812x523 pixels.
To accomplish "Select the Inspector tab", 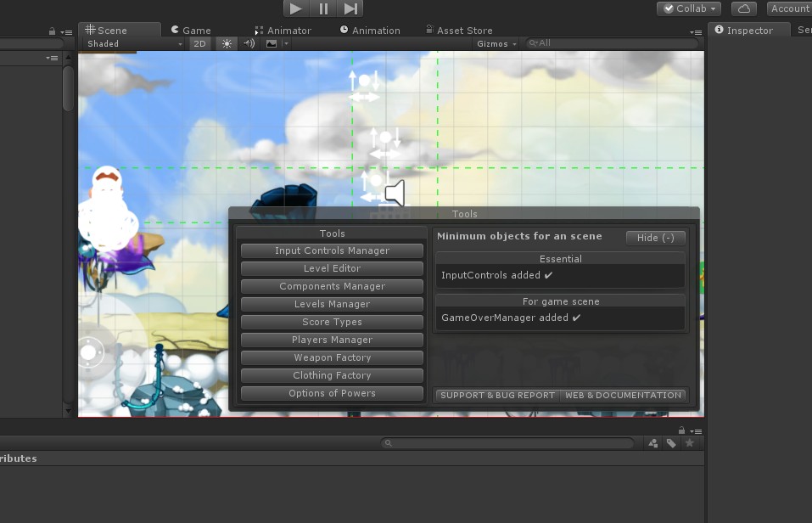I will coord(749,30).
